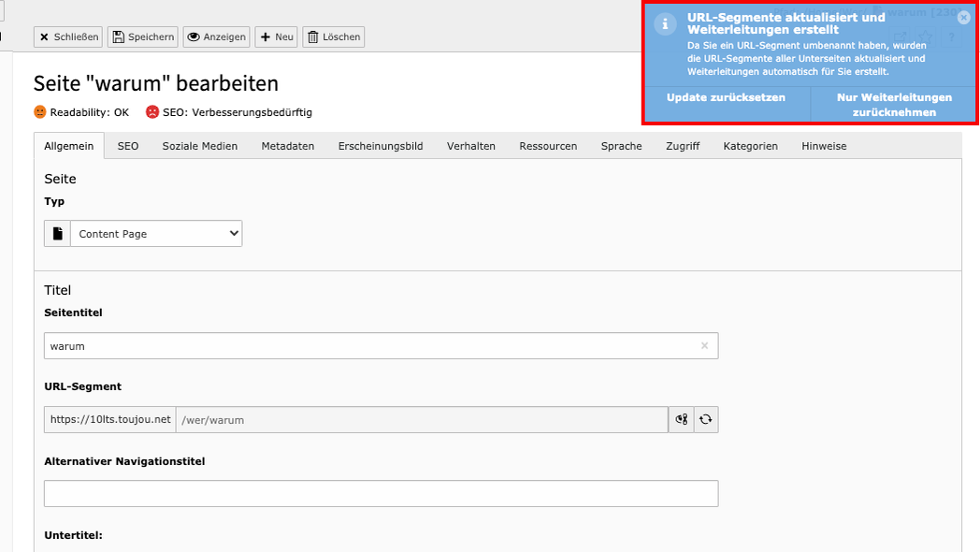The width and height of the screenshot is (980, 552).
Task: Dismiss the URL-Segmente notification
Action: 964,18
